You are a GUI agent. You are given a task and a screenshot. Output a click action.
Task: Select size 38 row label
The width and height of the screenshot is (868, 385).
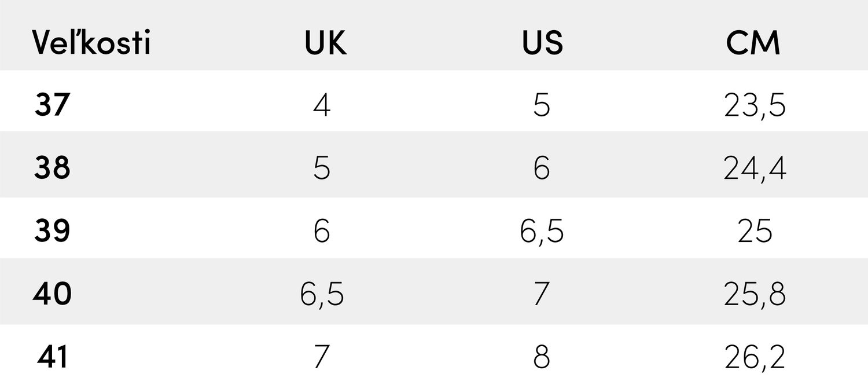(52, 168)
